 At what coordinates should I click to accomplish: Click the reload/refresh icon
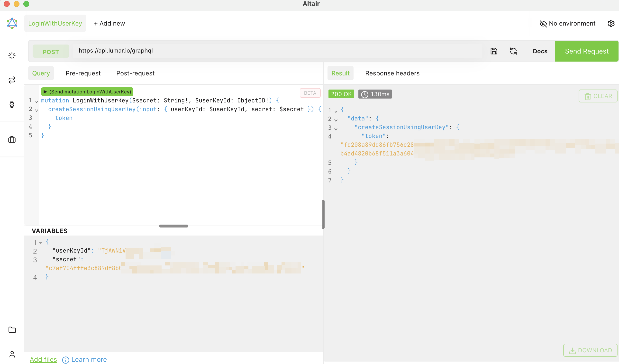514,51
